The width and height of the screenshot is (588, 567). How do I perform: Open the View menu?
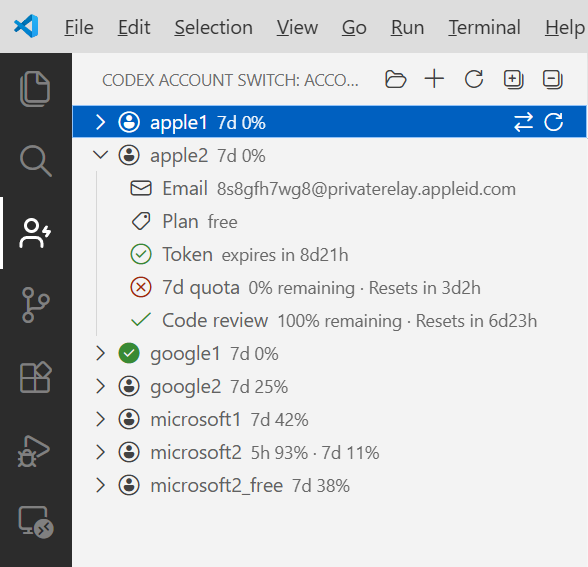[297, 28]
